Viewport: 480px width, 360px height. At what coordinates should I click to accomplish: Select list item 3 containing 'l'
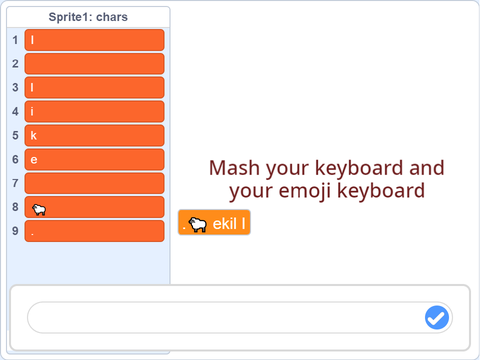click(x=94, y=88)
